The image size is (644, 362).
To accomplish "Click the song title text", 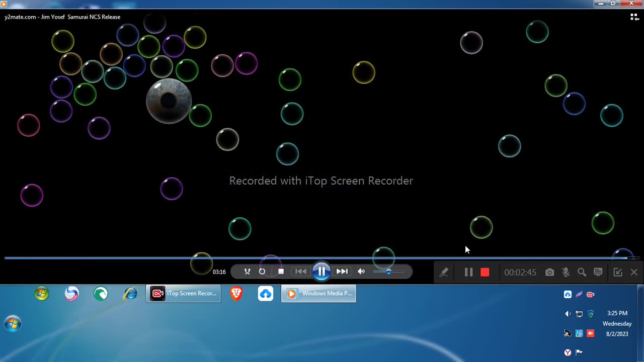I will pyautogui.click(x=62, y=17).
